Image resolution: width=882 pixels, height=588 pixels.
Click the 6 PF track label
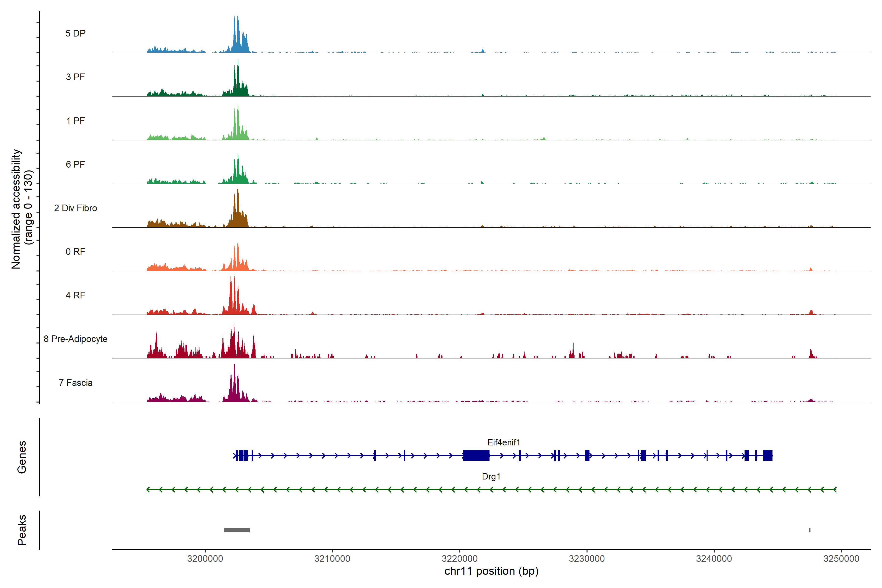pyautogui.click(x=75, y=164)
